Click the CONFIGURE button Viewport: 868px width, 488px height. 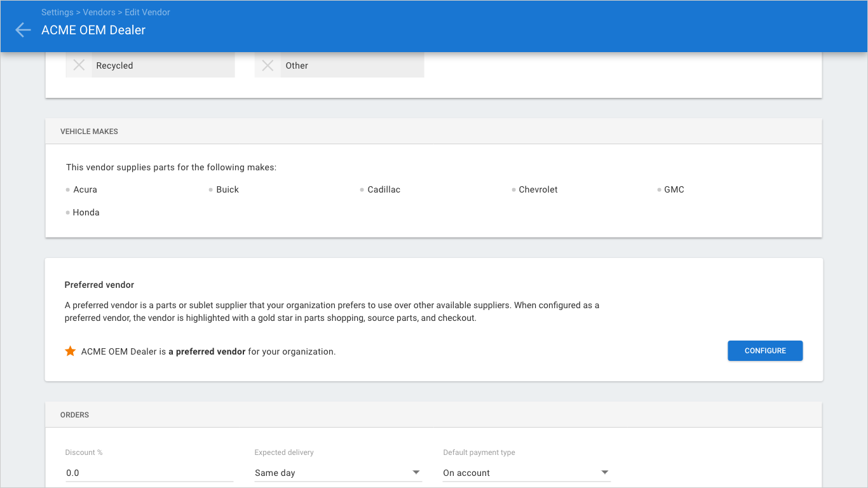(x=765, y=351)
